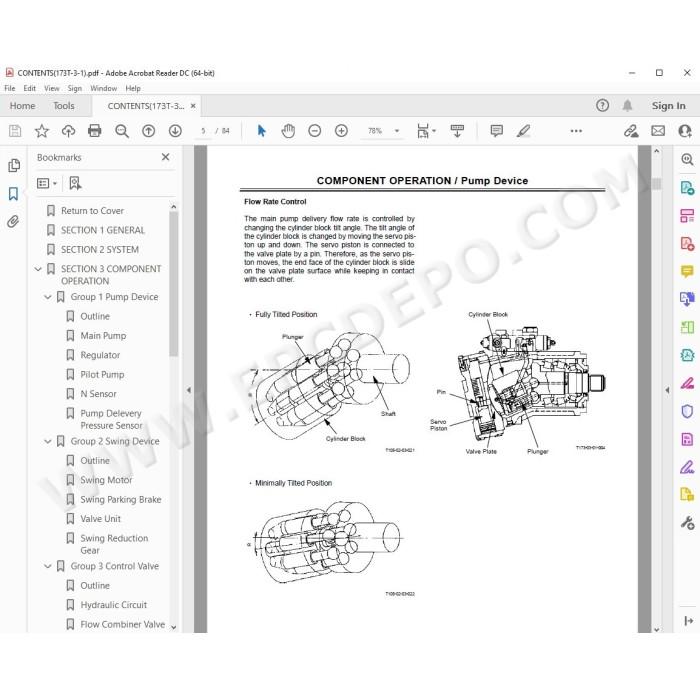Open the find text magnifier tool
Image resolution: width=700 pixels, height=700 pixels.
tap(121, 131)
